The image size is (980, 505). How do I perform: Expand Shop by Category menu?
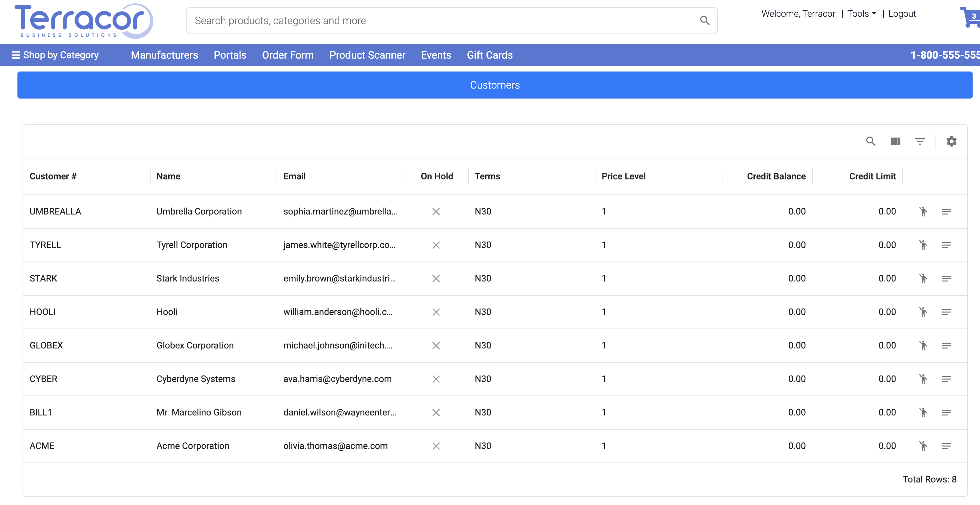[55, 55]
